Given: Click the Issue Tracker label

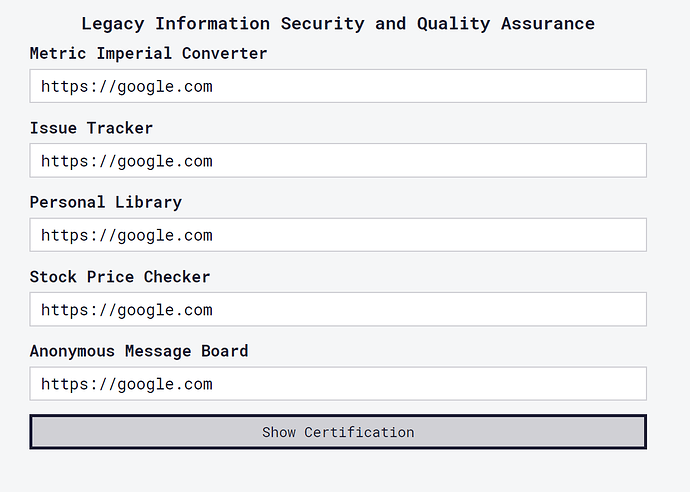Looking at the screenshot, I should click(x=91, y=128).
